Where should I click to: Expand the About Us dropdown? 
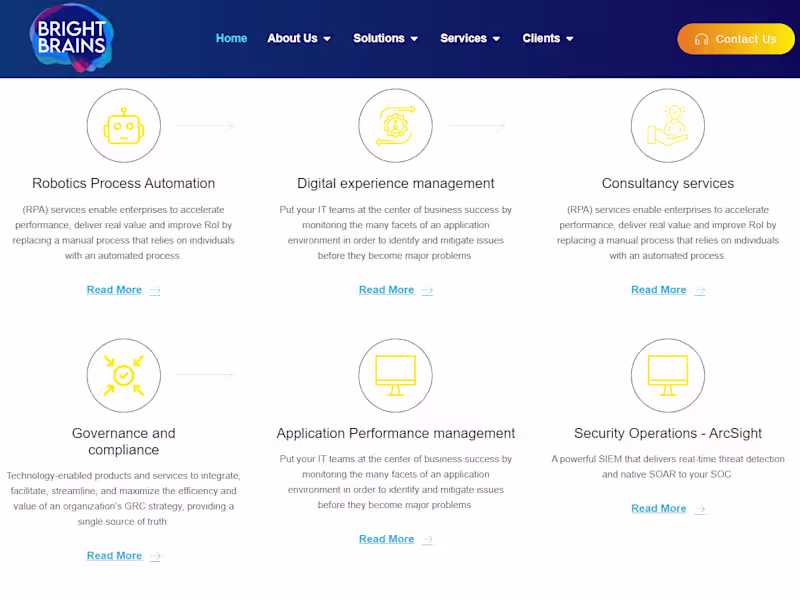299,38
